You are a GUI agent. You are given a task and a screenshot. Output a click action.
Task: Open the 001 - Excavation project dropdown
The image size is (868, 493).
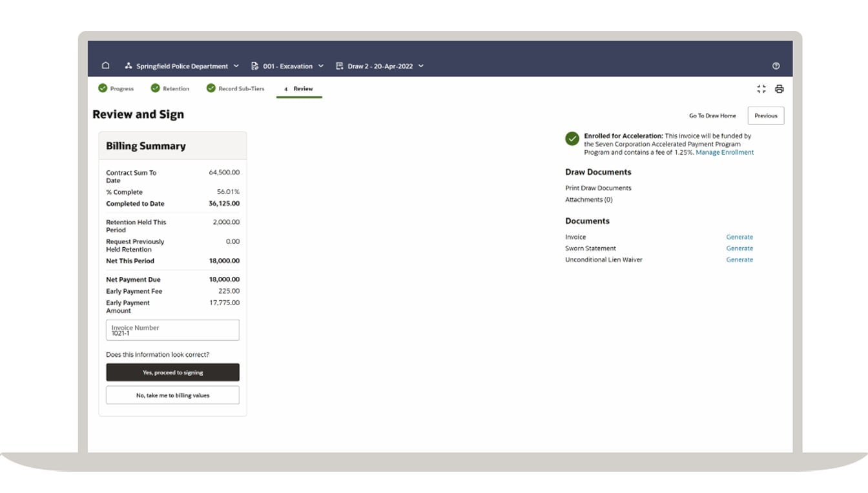tap(321, 65)
